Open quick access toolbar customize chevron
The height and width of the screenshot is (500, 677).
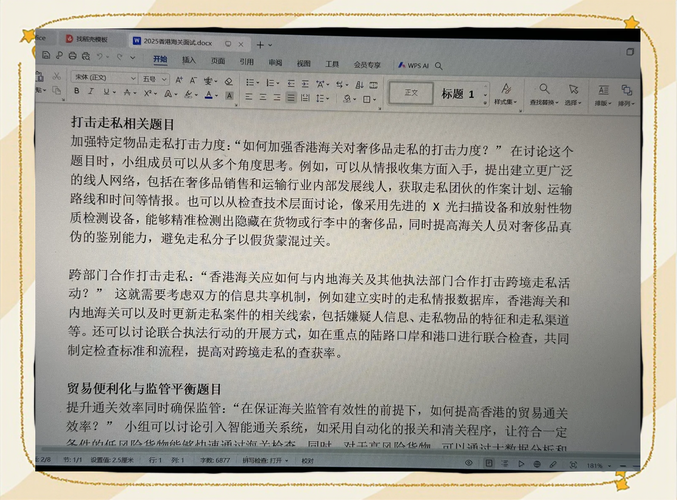pos(133,57)
